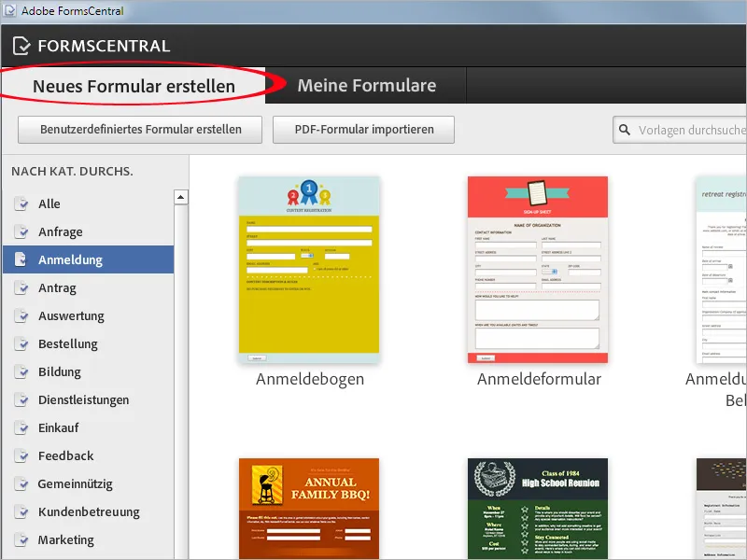Select the Anmeldeformular template
Screen dimensions: 747x560
pyautogui.click(x=538, y=271)
